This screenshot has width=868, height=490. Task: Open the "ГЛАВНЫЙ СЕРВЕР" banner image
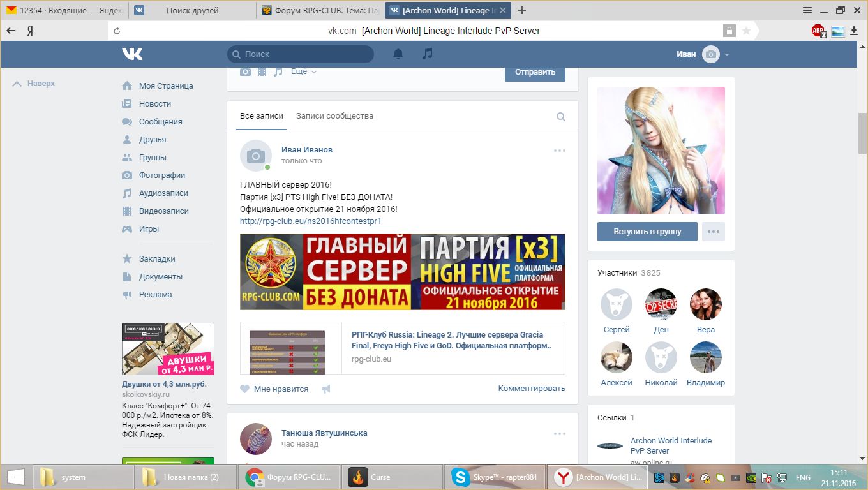[403, 272]
